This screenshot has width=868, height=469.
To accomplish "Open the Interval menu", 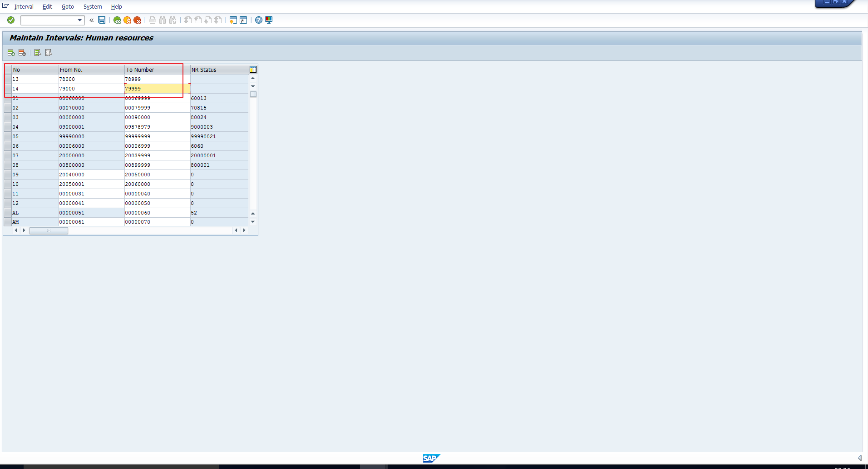I will (24, 7).
